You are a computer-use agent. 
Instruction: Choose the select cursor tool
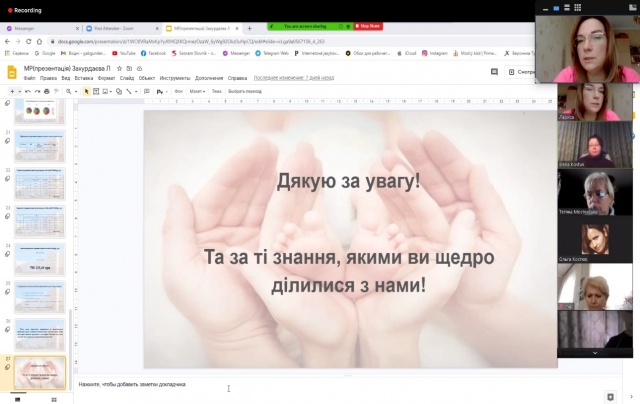click(86, 91)
